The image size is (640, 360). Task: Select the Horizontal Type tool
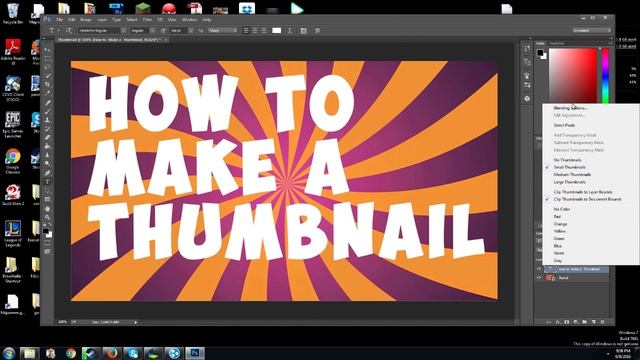click(47, 182)
